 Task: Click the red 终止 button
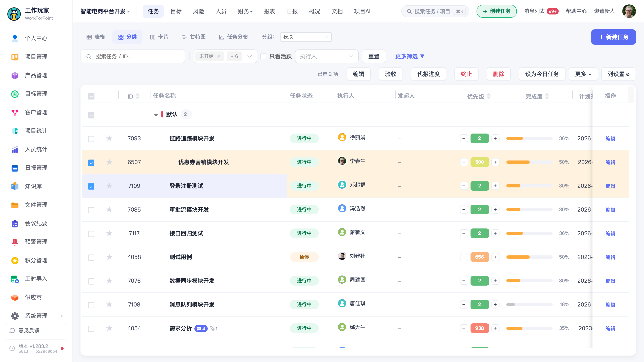point(466,74)
